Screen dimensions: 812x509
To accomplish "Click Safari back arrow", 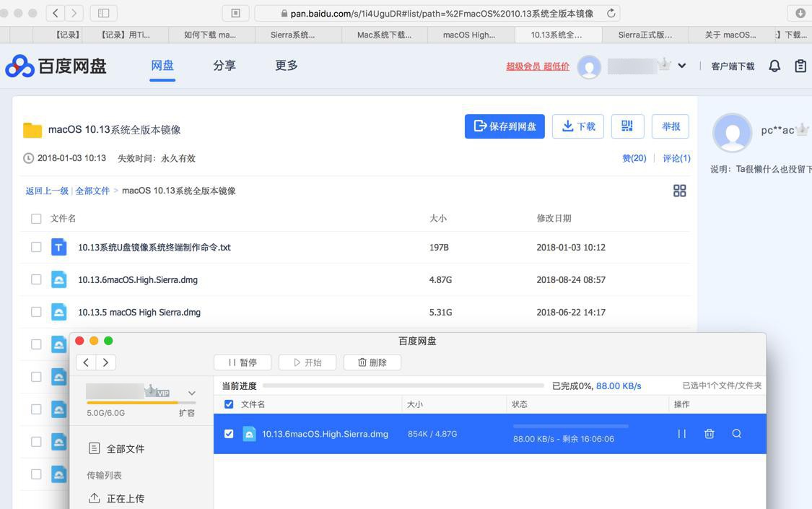I will point(56,13).
